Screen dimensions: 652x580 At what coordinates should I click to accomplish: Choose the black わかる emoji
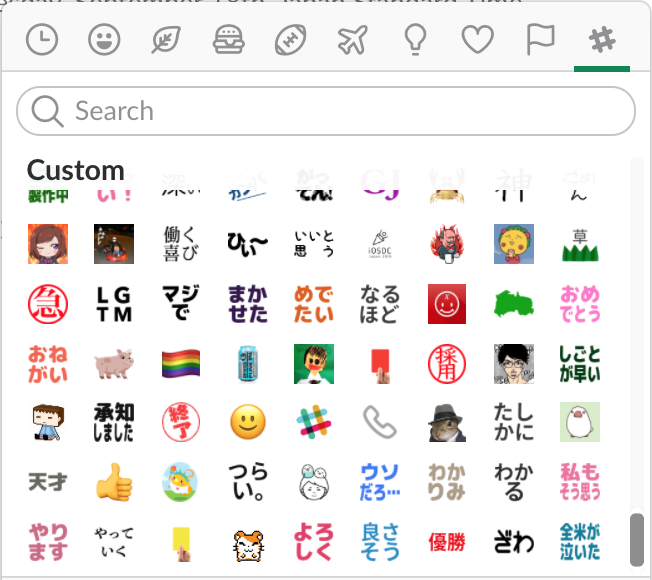pos(514,482)
